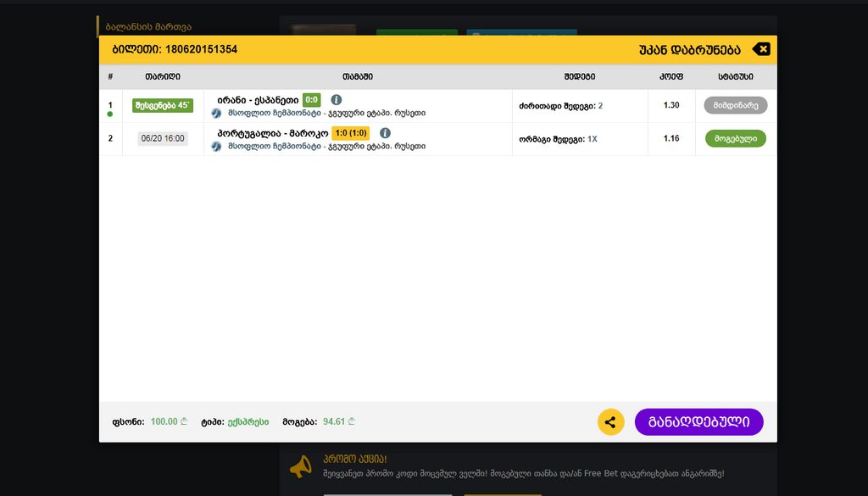Click megaphone promo icon in background page

pyautogui.click(x=301, y=466)
